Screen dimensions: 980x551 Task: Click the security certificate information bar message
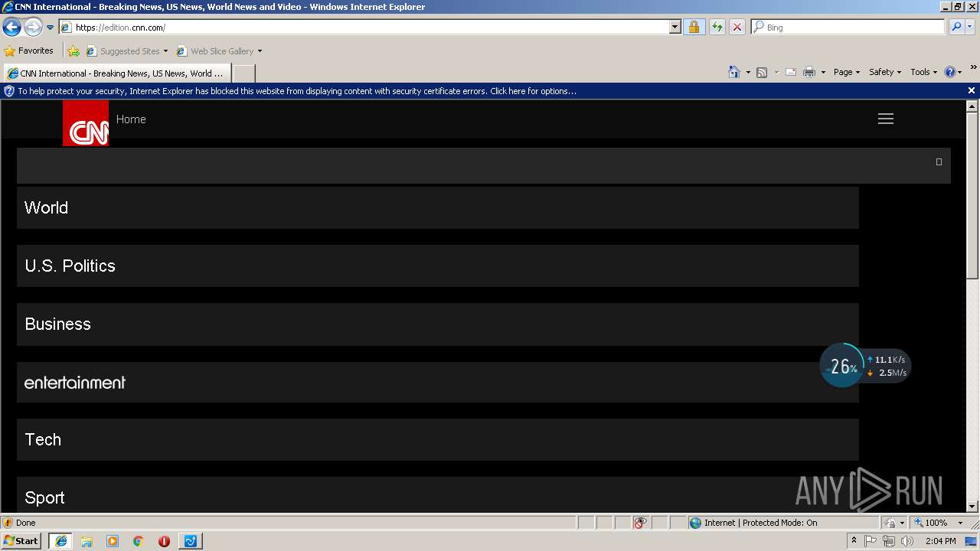(x=297, y=91)
